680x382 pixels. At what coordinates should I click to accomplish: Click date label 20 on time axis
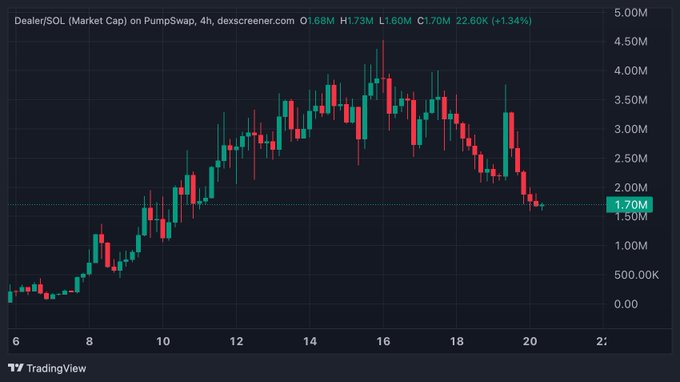(x=530, y=342)
